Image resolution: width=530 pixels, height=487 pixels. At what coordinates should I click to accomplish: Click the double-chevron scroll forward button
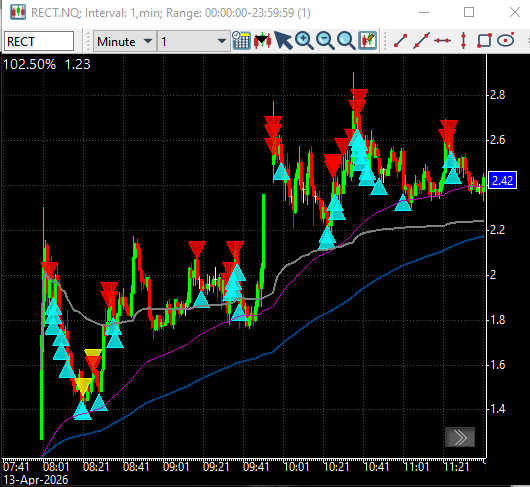[460, 437]
